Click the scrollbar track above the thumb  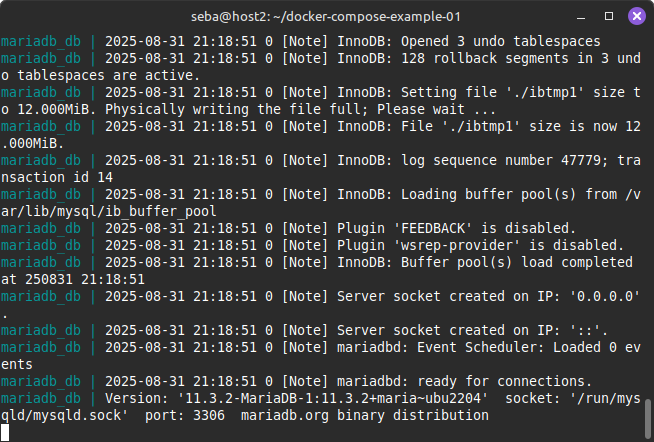pos(648,200)
